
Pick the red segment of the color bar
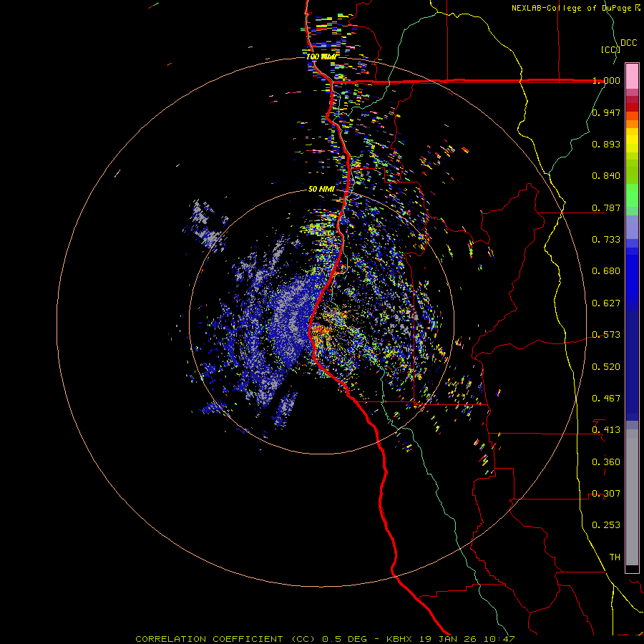[x=632, y=107]
